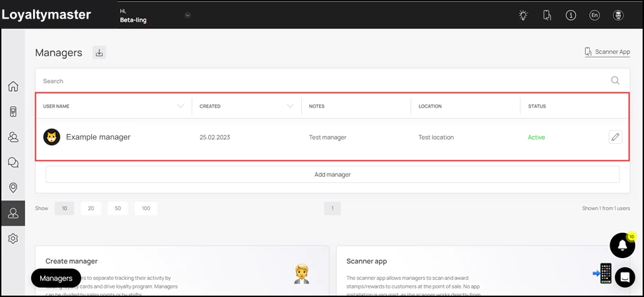644x297 pixels.
Task: Show 50 rows per page
Action: (x=118, y=209)
